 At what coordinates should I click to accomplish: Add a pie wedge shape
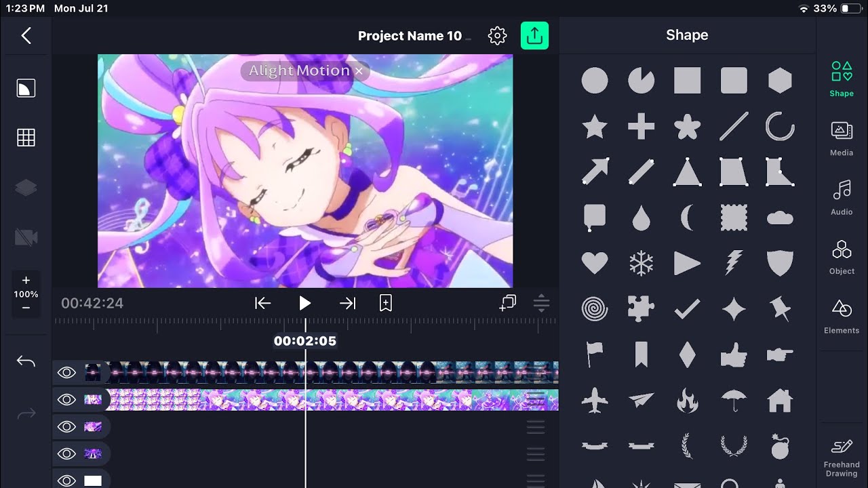(x=641, y=80)
